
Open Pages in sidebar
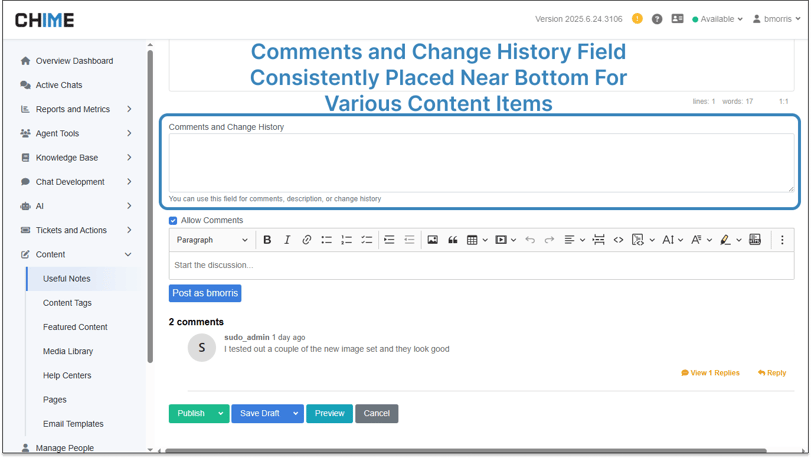55,400
